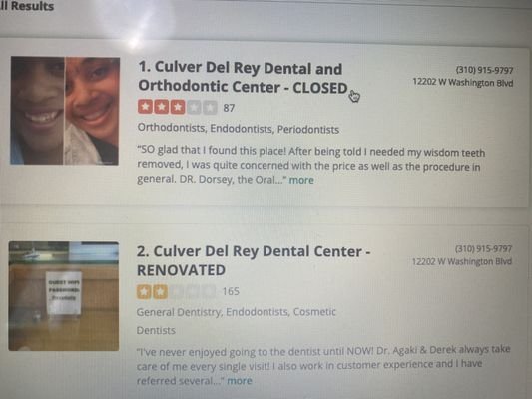Expand the second review with its 'more' link
This screenshot has width=532, height=399.
[240, 381]
